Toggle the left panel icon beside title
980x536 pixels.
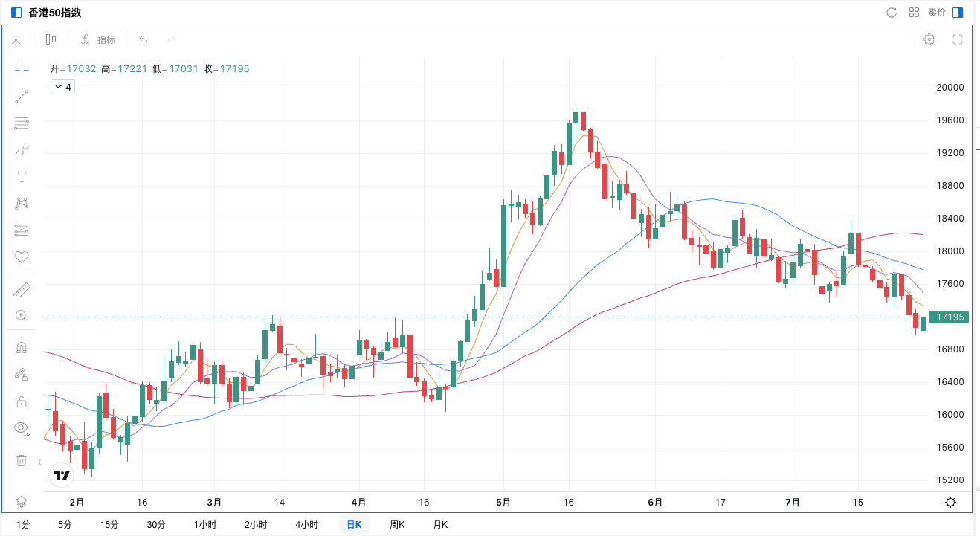17,13
